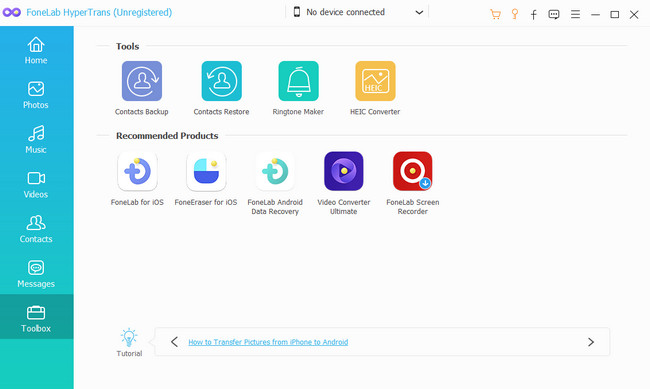Close the HyperTrans window
The width and height of the screenshot is (650, 389).
pyautogui.click(x=634, y=15)
